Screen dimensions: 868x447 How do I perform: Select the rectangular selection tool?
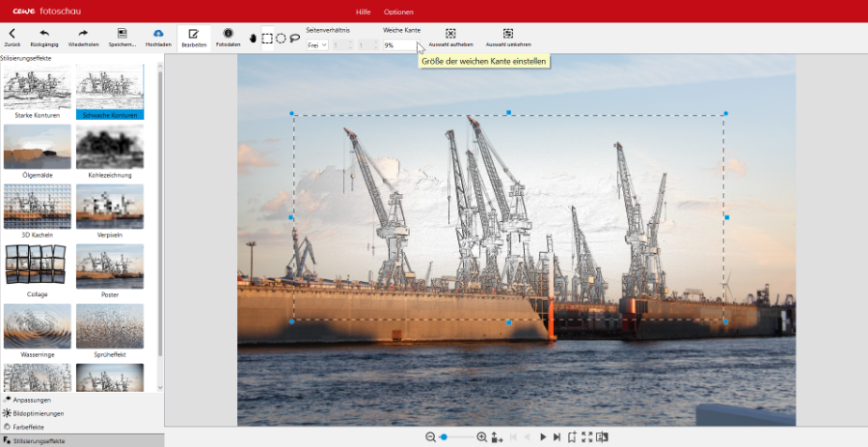click(x=267, y=39)
